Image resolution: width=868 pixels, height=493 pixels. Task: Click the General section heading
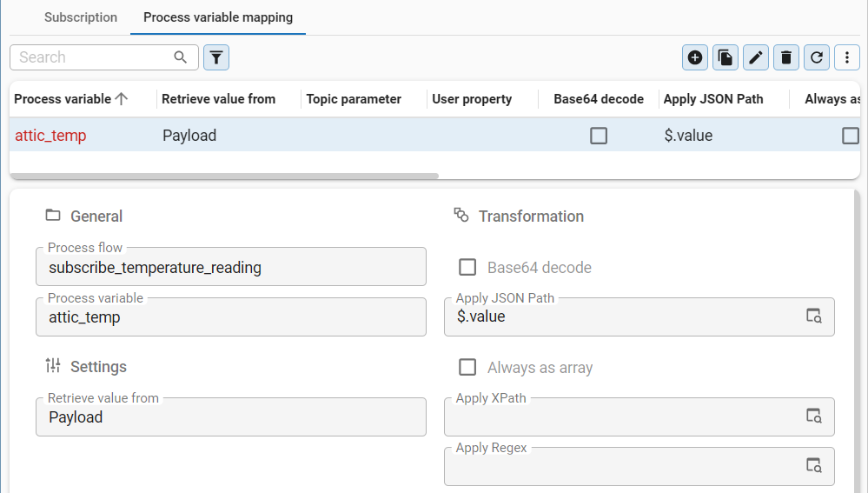(96, 216)
